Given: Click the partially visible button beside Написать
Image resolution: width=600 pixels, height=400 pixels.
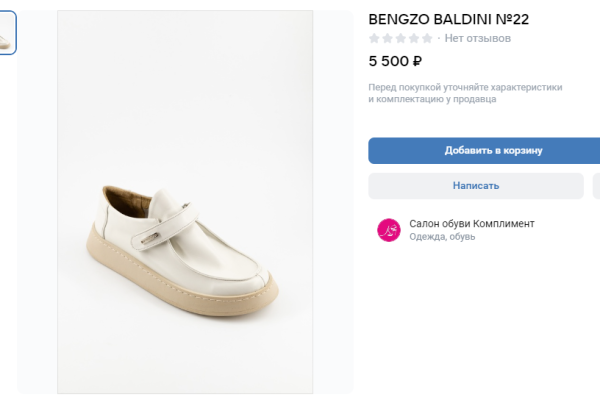Looking at the screenshot, I should [x=596, y=186].
